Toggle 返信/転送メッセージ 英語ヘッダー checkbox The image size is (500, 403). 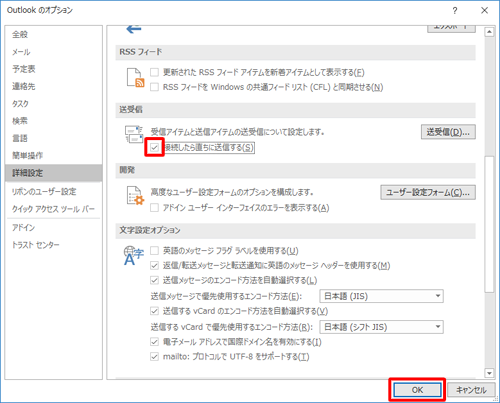(x=154, y=265)
